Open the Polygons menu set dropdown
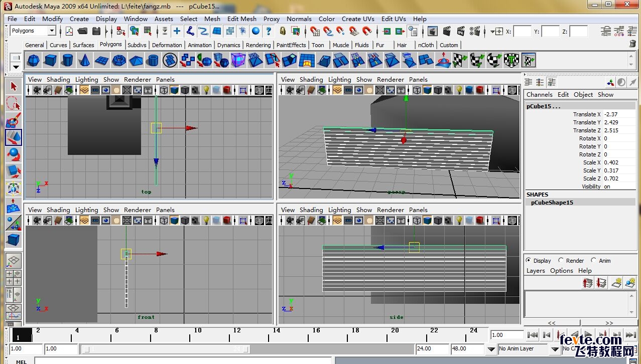The image size is (641, 364). point(51,31)
